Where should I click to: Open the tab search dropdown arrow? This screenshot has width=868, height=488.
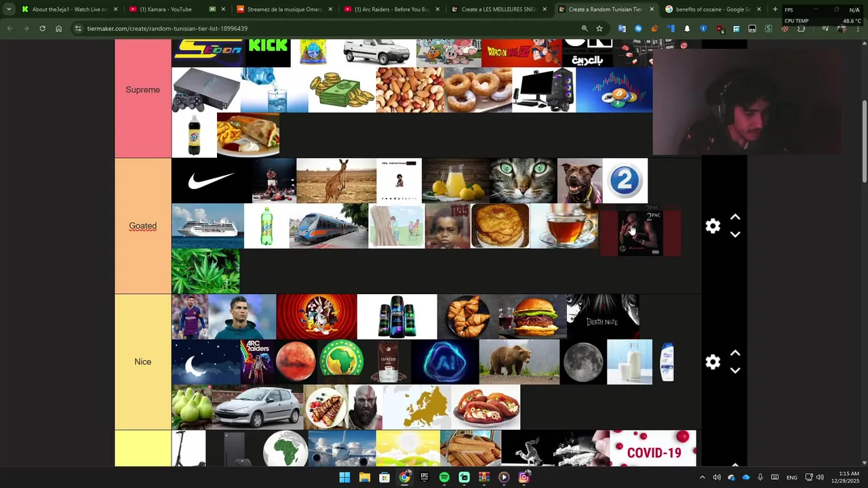click(9, 9)
